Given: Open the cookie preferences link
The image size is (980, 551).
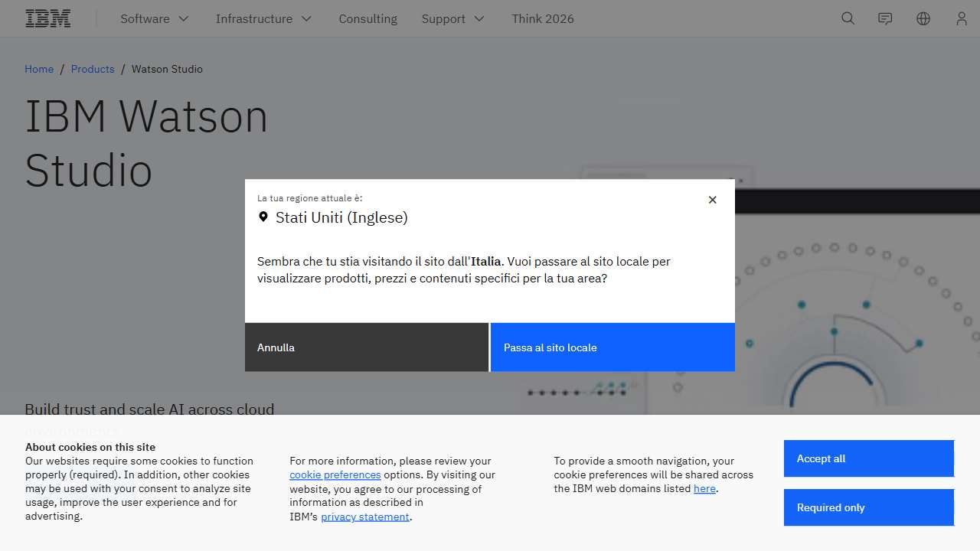Looking at the screenshot, I should (335, 474).
